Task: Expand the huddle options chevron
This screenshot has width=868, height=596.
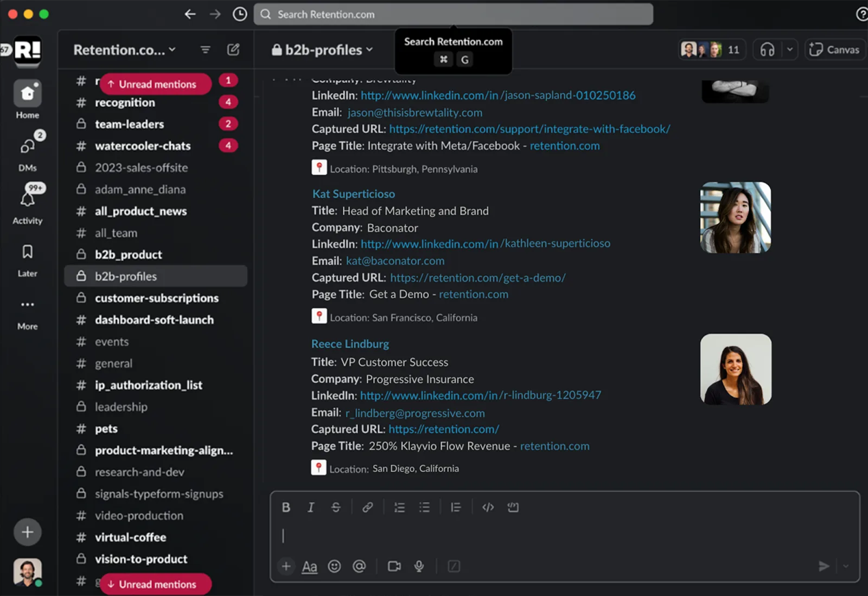Action: point(790,50)
